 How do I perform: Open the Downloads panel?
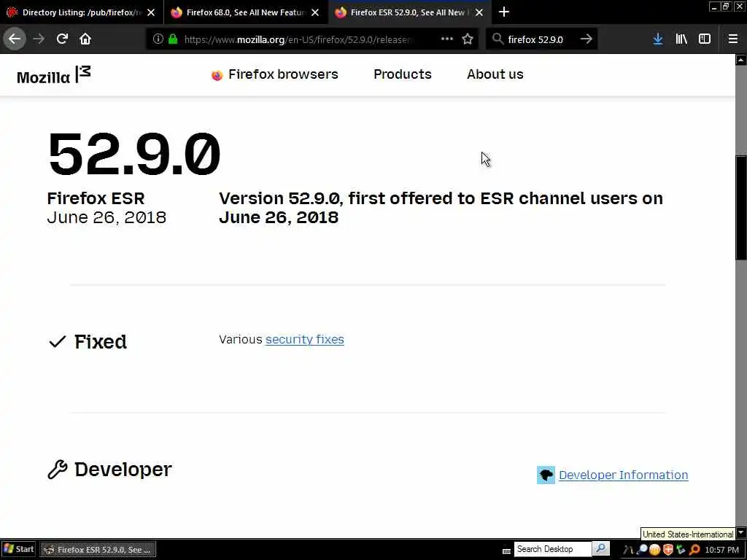click(658, 39)
